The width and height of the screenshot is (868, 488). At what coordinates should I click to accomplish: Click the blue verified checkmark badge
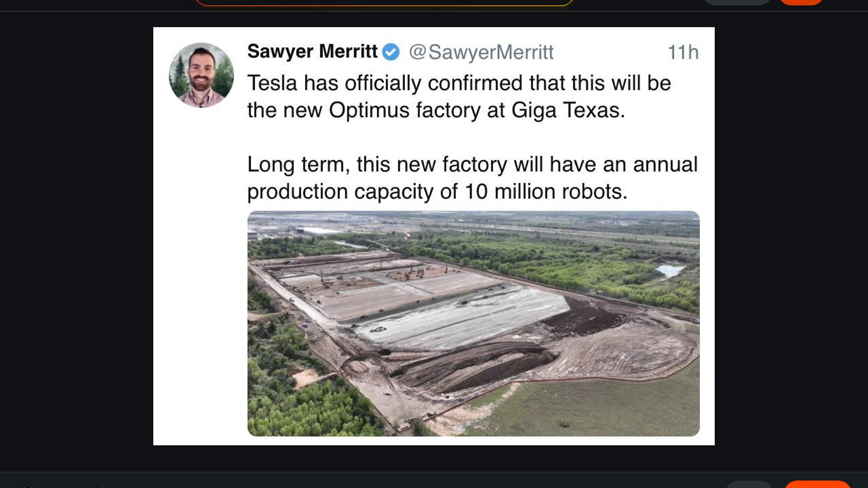tap(390, 52)
